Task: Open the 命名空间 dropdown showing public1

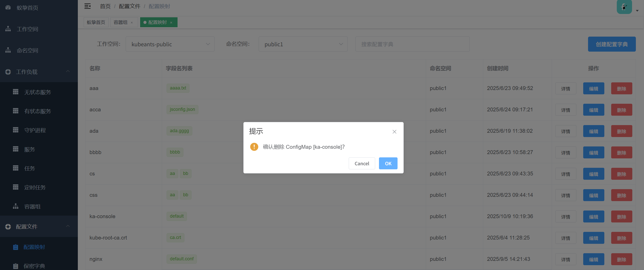Action: point(303,44)
